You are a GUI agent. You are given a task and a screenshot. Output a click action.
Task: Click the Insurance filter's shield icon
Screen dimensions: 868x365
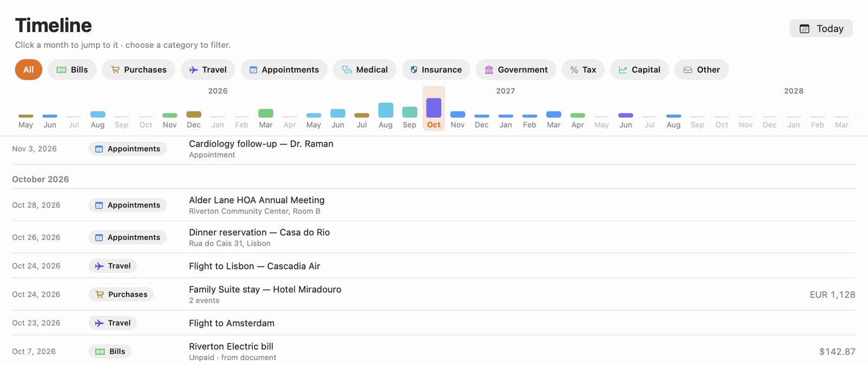pos(414,70)
